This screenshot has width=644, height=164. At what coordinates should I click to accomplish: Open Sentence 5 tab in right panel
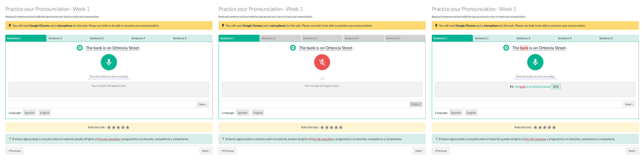[618, 38]
